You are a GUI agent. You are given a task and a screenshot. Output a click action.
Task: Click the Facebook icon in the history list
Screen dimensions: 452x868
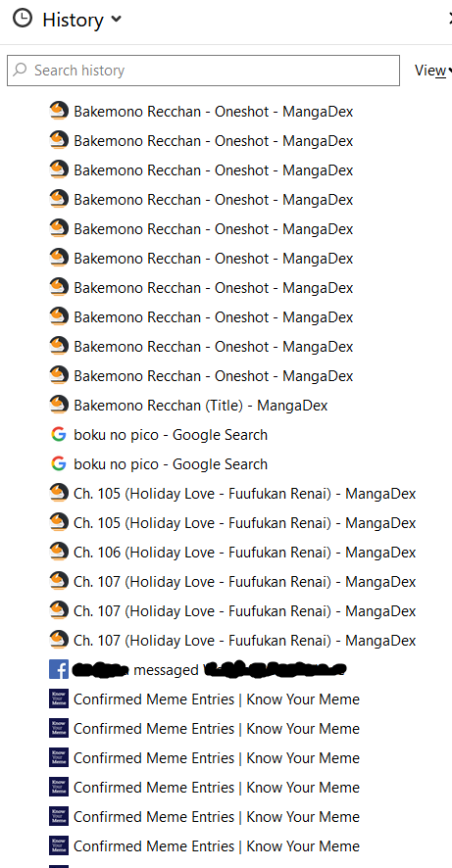point(59,669)
